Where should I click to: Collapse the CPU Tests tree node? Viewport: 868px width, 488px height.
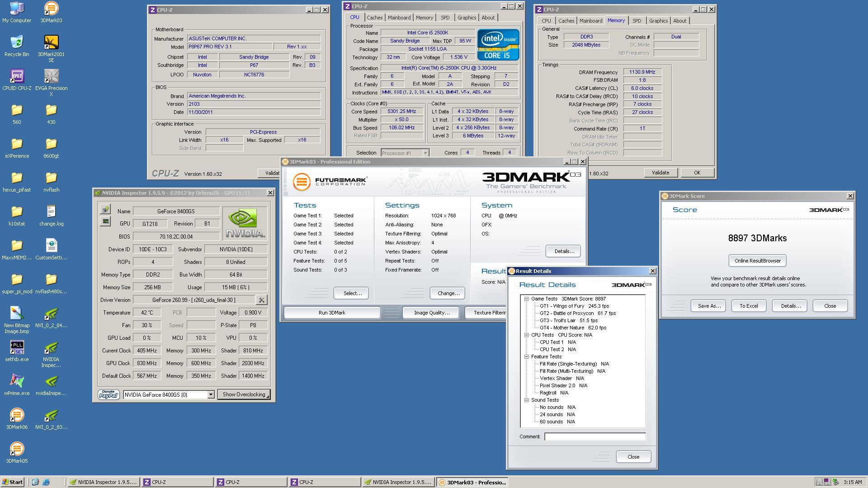tap(527, 335)
